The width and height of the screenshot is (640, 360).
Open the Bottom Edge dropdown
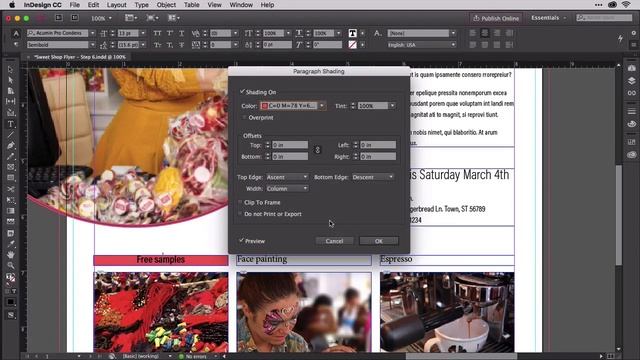[373, 177]
